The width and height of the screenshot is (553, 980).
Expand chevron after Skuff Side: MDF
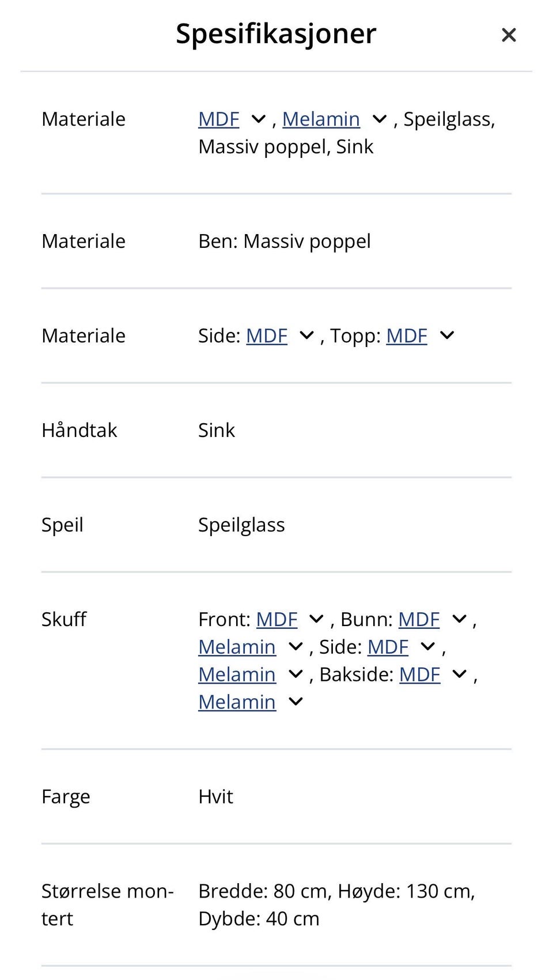[428, 647]
